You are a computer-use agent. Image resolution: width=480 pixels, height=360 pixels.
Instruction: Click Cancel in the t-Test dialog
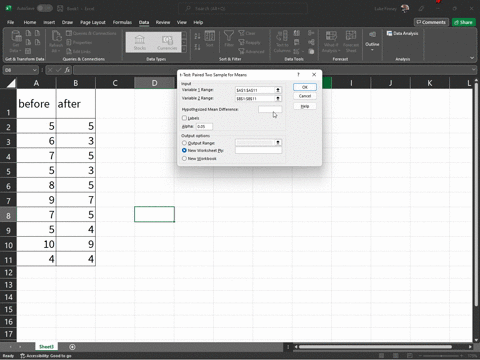pos(305,96)
